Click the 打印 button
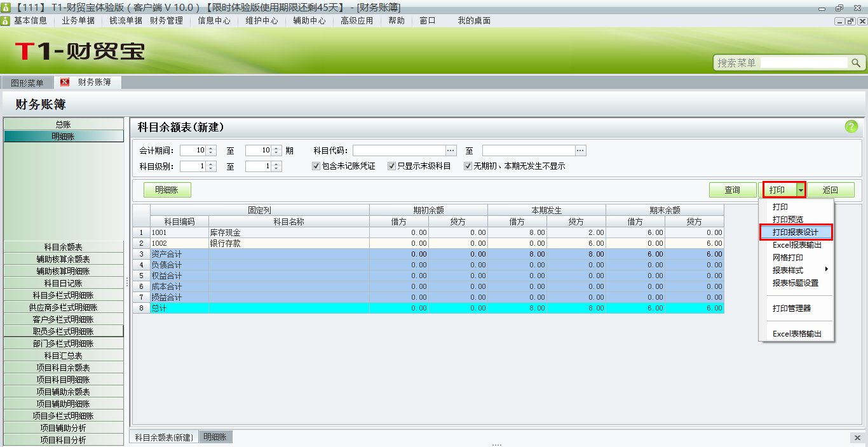 [x=777, y=190]
